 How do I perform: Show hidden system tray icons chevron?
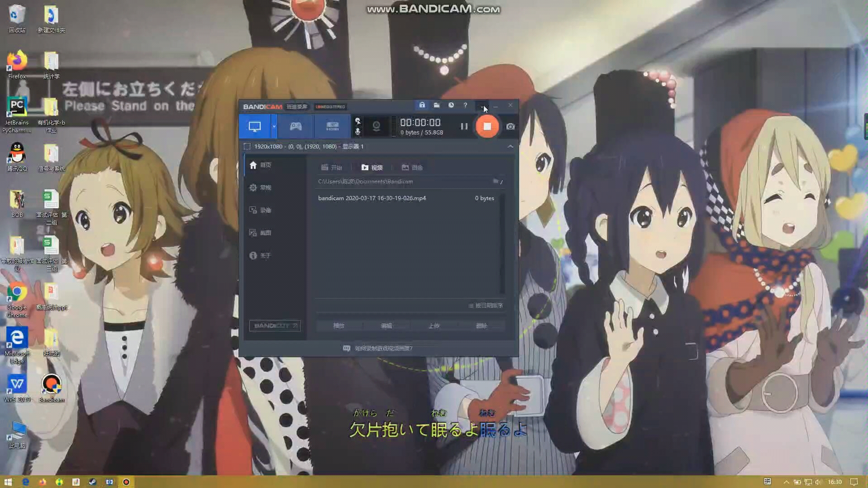click(x=787, y=482)
